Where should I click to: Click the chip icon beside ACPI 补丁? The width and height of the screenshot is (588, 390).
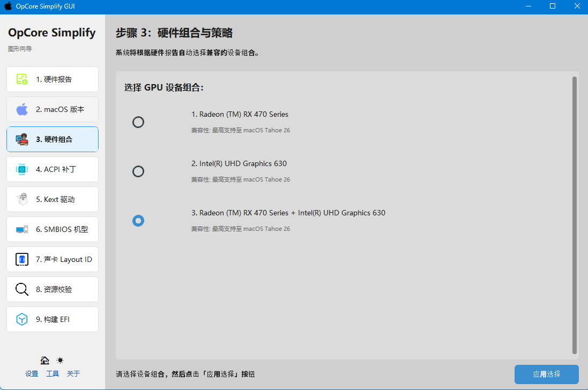tap(22, 169)
